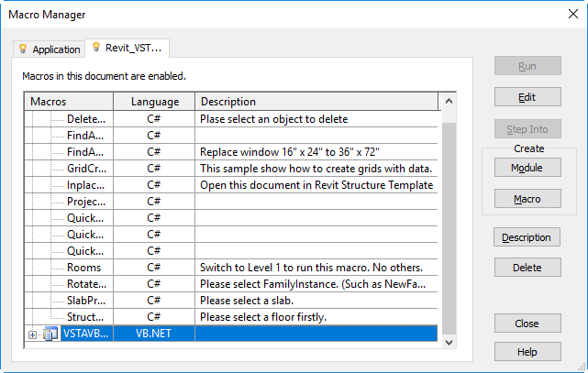Click the Revit_VST tab lightbulb icon
Image resolution: width=588 pixels, height=373 pixels.
(x=95, y=47)
